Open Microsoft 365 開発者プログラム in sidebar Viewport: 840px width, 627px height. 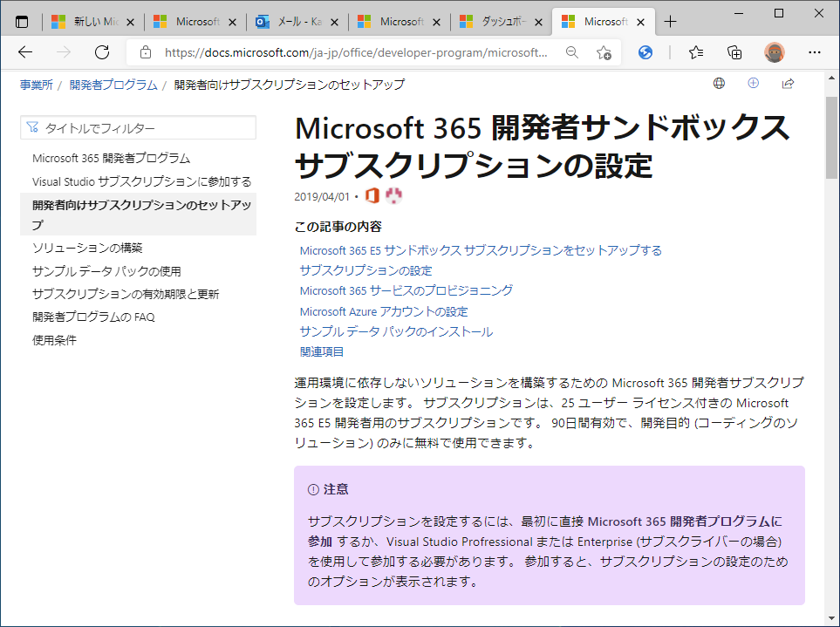[x=111, y=158]
